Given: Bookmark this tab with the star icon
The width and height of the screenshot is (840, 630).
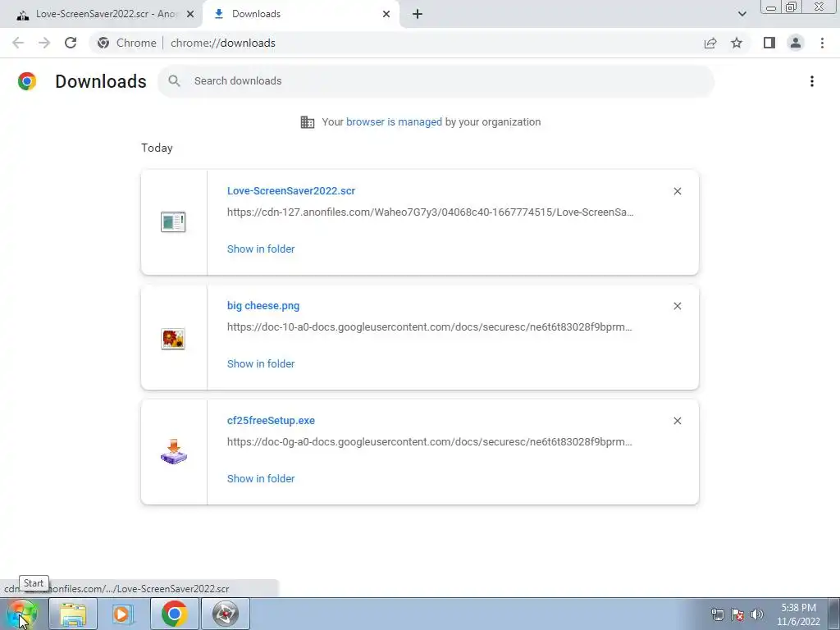Looking at the screenshot, I should pos(737,43).
